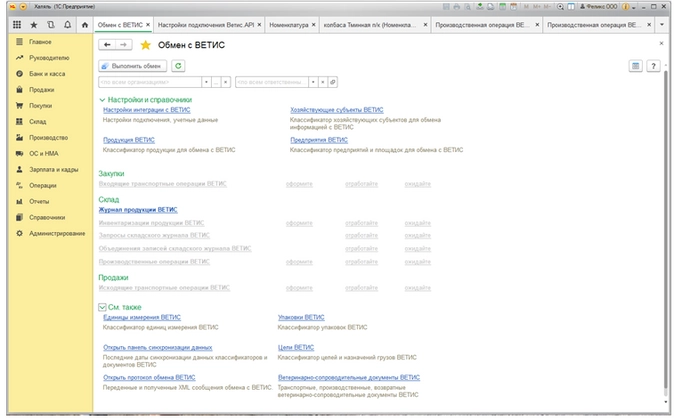Open Журнал продукции ВЕТИС link
The width and height of the screenshot is (674, 418).
tap(138, 210)
